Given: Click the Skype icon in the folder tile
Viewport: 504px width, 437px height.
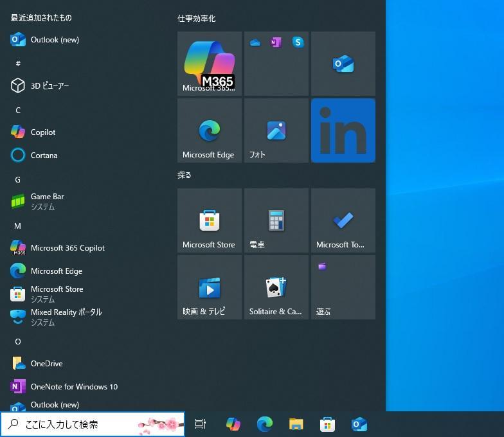Looking at the screenshot, I should tap(298, 42).
